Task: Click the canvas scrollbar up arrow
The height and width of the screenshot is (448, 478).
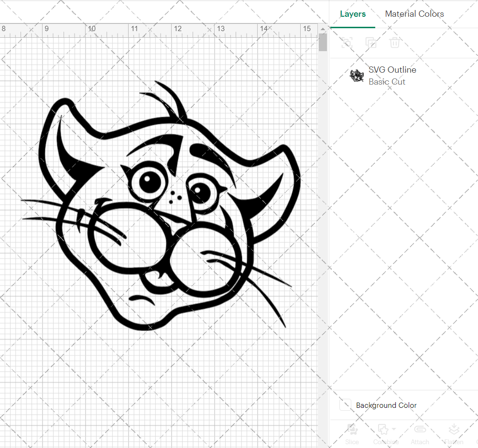Action: 323,29
